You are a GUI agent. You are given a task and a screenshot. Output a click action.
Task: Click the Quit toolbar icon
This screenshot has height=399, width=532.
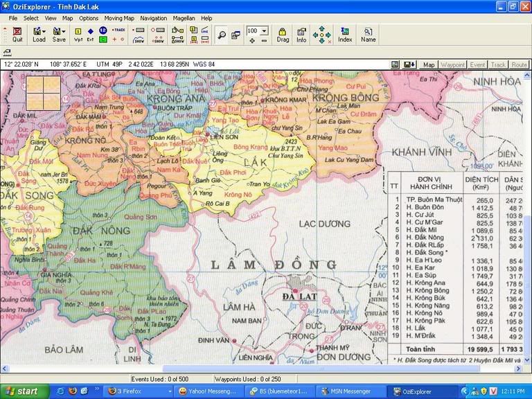pyautogui.click(x=17, y=35)
